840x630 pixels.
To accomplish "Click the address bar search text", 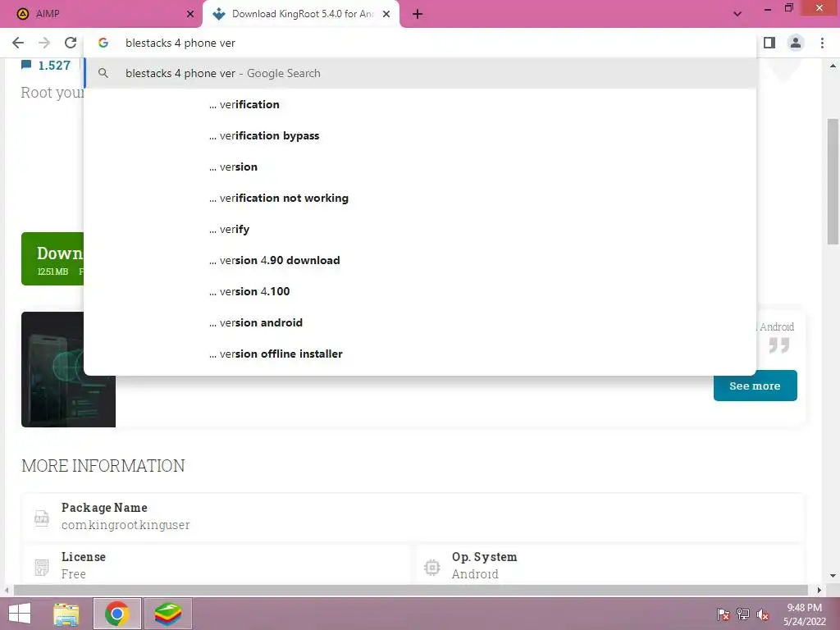I will (180, 43).
